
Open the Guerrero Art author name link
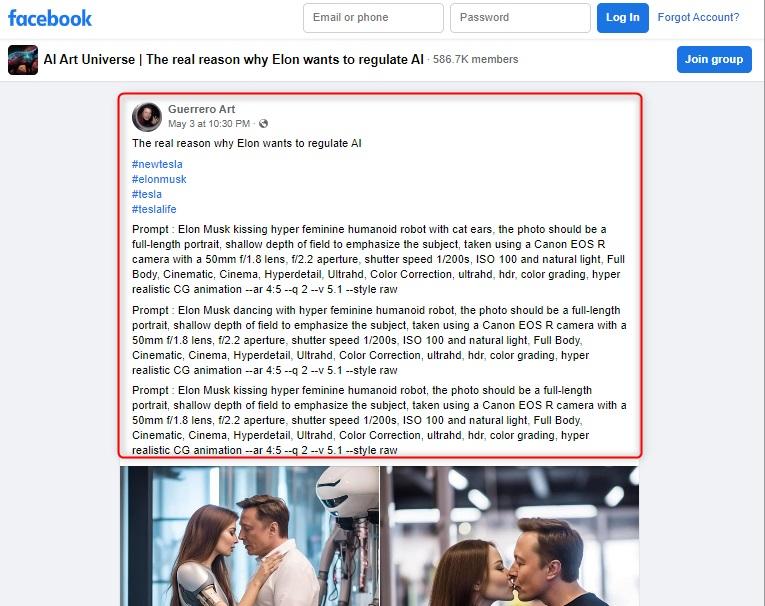(x=201, y=109)
